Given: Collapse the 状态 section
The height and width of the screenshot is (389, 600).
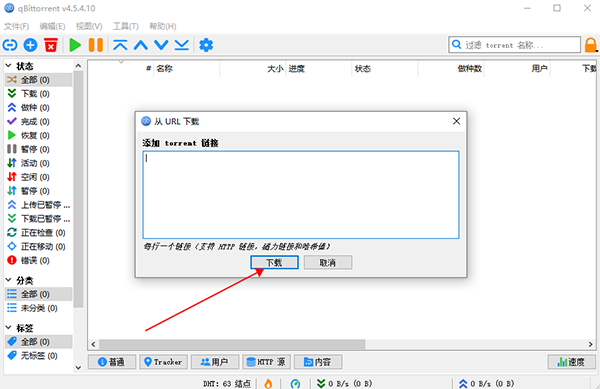Looking at the screenshot, I should pos(8,66).
